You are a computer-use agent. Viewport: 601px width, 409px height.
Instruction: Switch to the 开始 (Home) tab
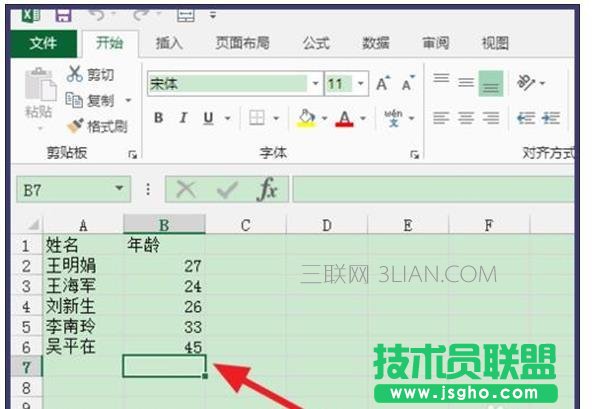110,43
